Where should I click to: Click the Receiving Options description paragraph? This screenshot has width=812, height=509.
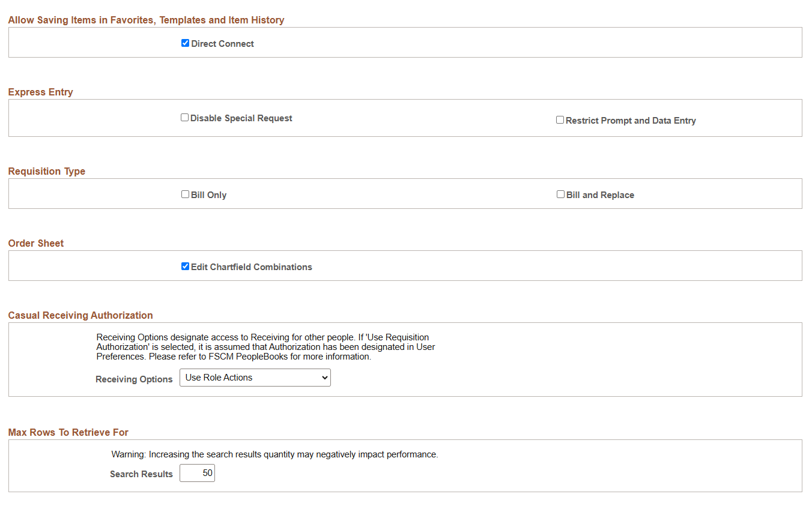click(x=265, y=347)
